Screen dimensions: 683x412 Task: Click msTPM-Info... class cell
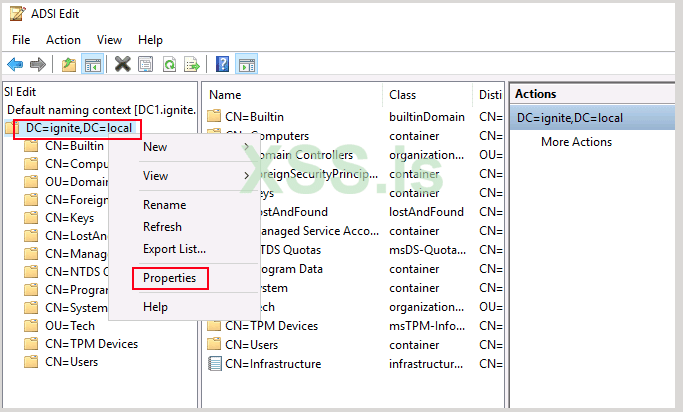point(427,326)
